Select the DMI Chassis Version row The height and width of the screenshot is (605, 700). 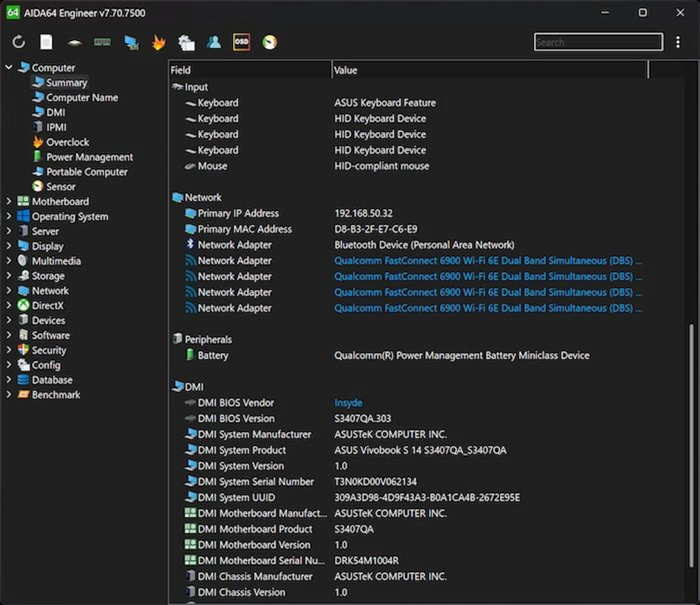(408, 592)
